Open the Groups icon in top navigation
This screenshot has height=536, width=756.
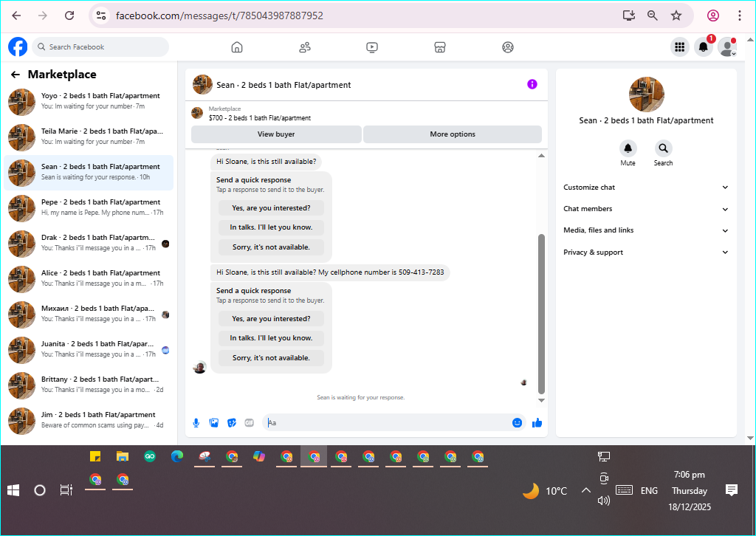point(508,47)
